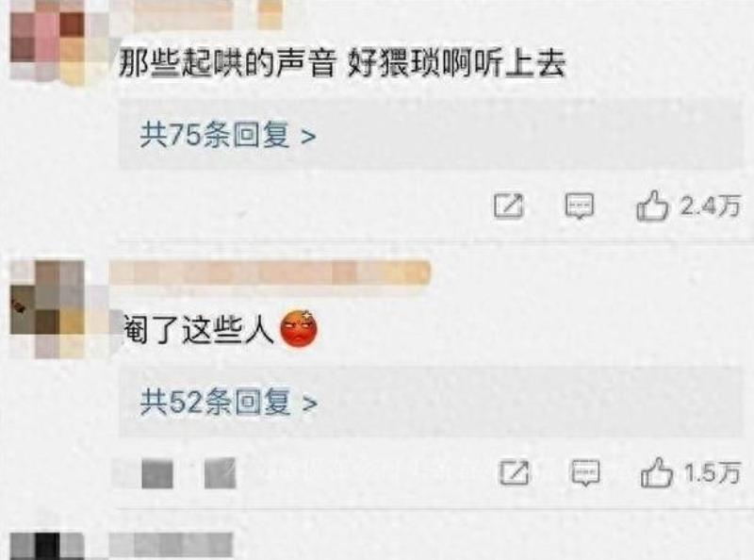
Task: Expand the 共52条回复 thread
Action: (229, 403)
